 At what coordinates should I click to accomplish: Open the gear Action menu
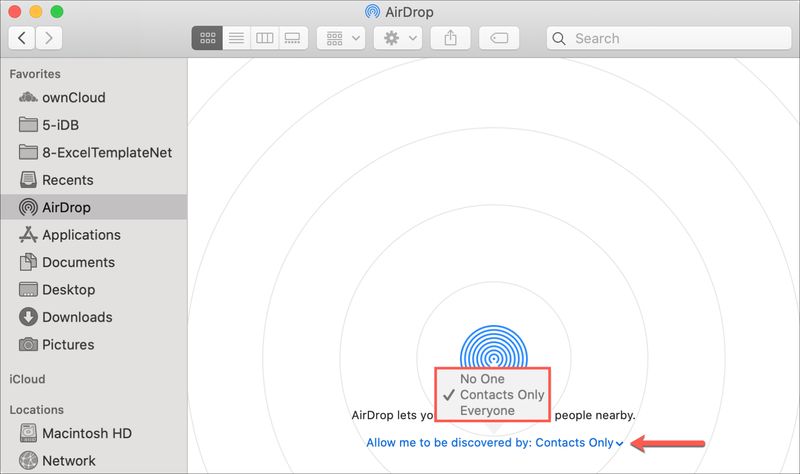(x=398, y=38)
